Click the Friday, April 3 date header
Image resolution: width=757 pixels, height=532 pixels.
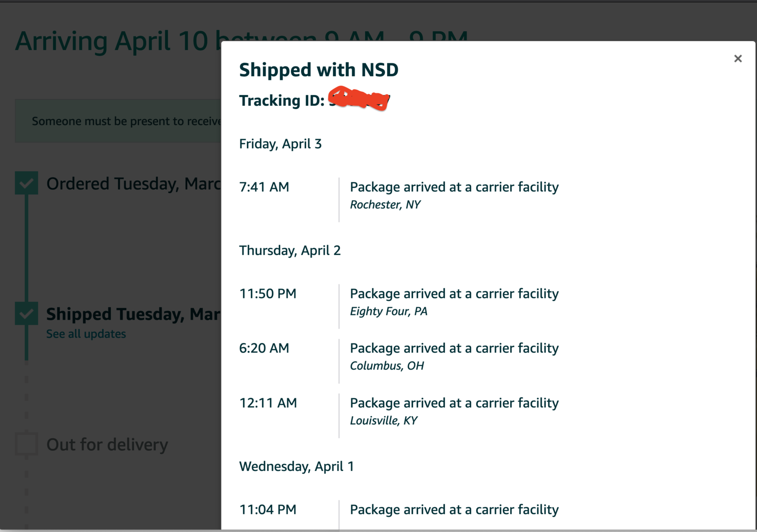(280, 144)
